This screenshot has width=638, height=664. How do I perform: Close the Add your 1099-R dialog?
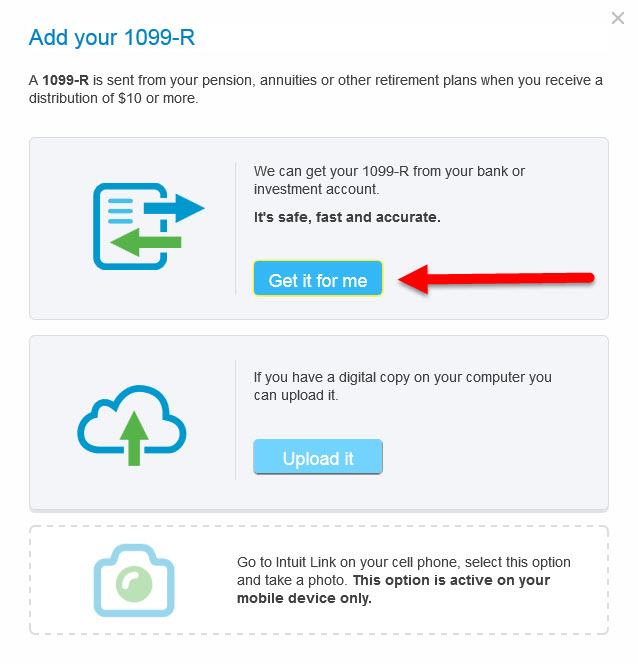[x=618, y=18]
